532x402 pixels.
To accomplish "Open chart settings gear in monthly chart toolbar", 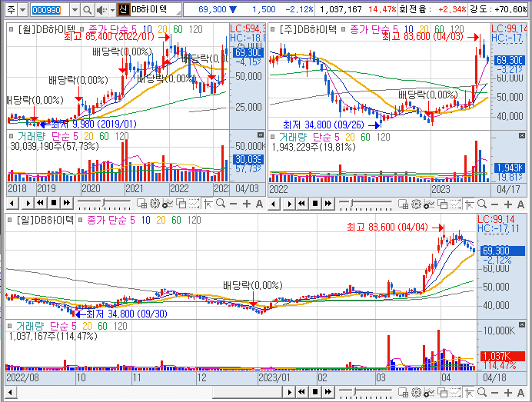I will (x=155, y=204).
